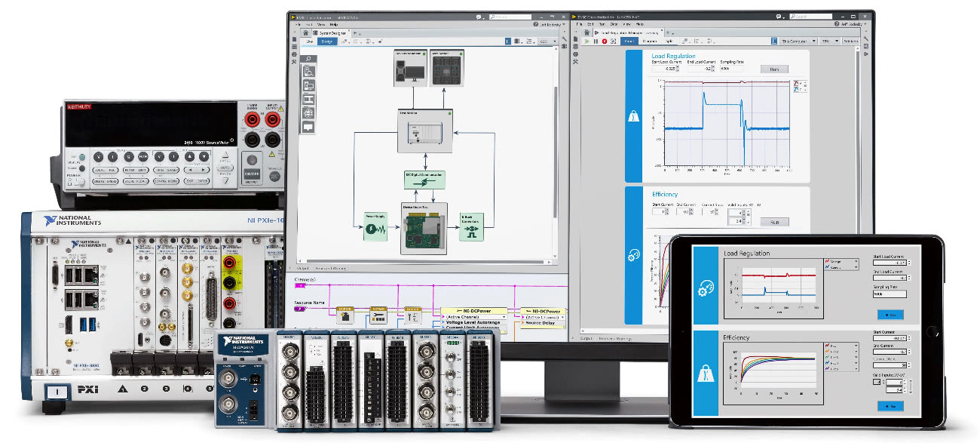
Task: Open the Help menu in System Designer window
Action: (334, 24)
